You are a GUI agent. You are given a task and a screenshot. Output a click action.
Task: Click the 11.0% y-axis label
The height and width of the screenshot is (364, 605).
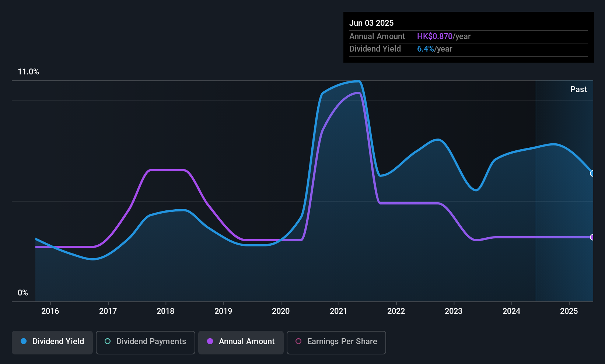28,72
